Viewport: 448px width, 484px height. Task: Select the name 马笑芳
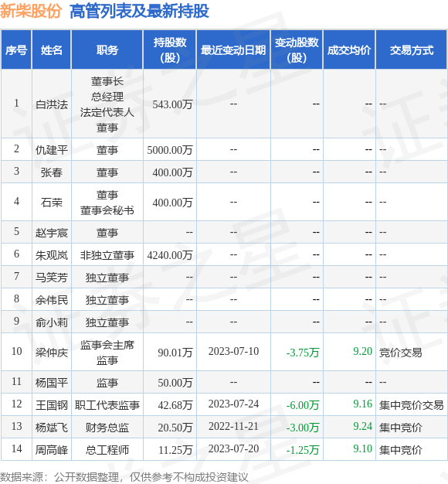pyautogui.click(x=52, y=278)
